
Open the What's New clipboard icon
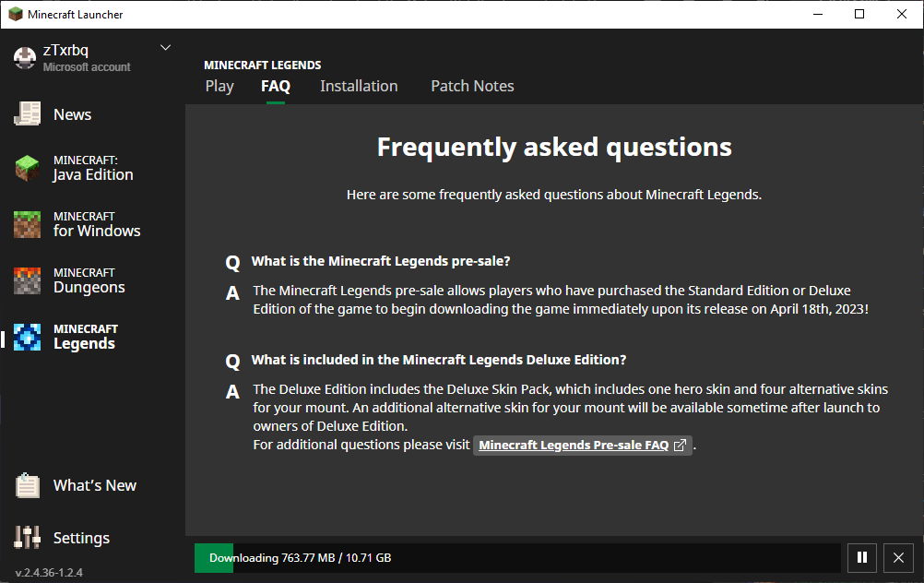[28, 485]
